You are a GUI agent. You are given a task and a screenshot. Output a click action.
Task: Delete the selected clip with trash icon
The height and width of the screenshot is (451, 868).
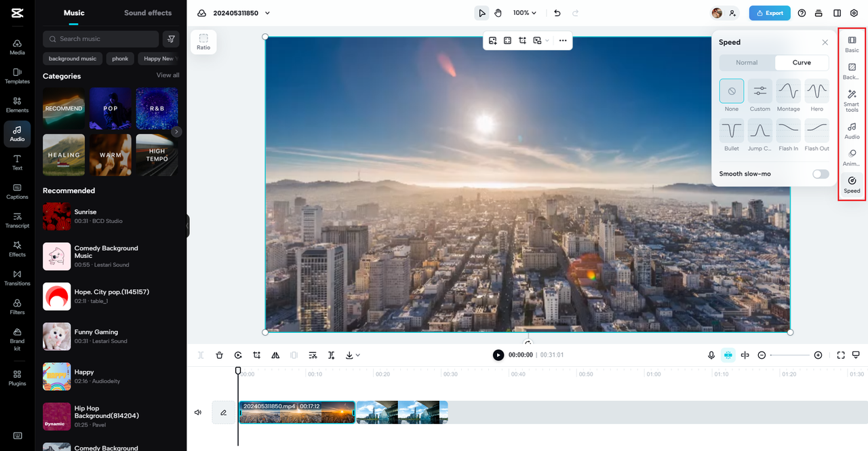point(220,355)
